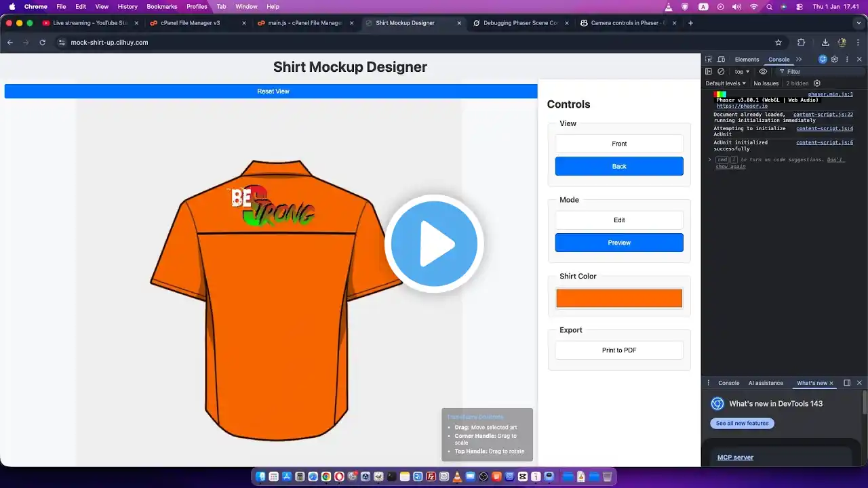This screenshot has height=488, width=868.
Task: Open the tab search dropdown arrow
Action: (859, 23)
